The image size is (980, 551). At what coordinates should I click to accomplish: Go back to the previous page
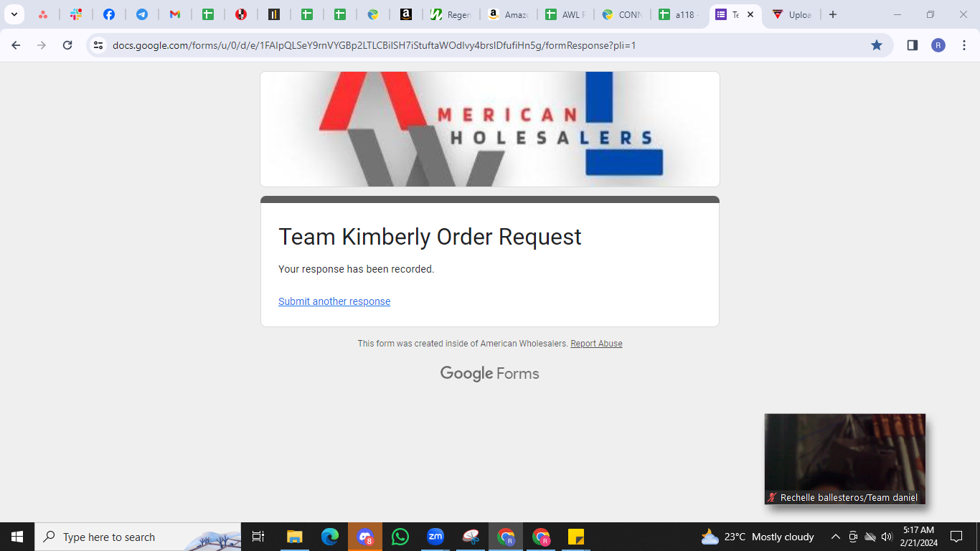tap(16, 45)
